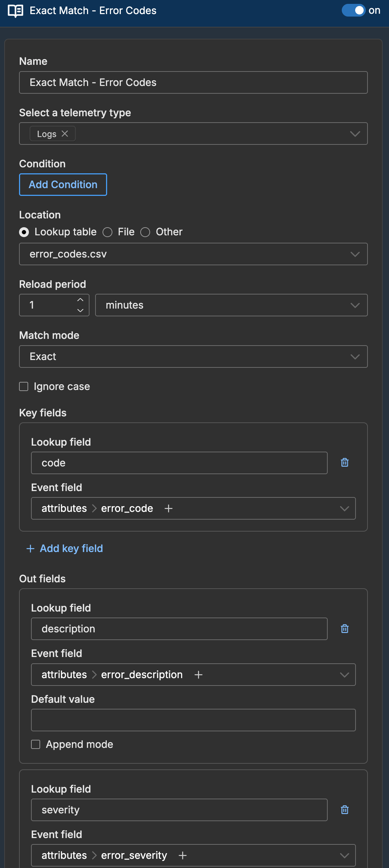This screenshot has width=389, height=868.
Task: Expand the error_description event field dropdown
Action: 344,675
